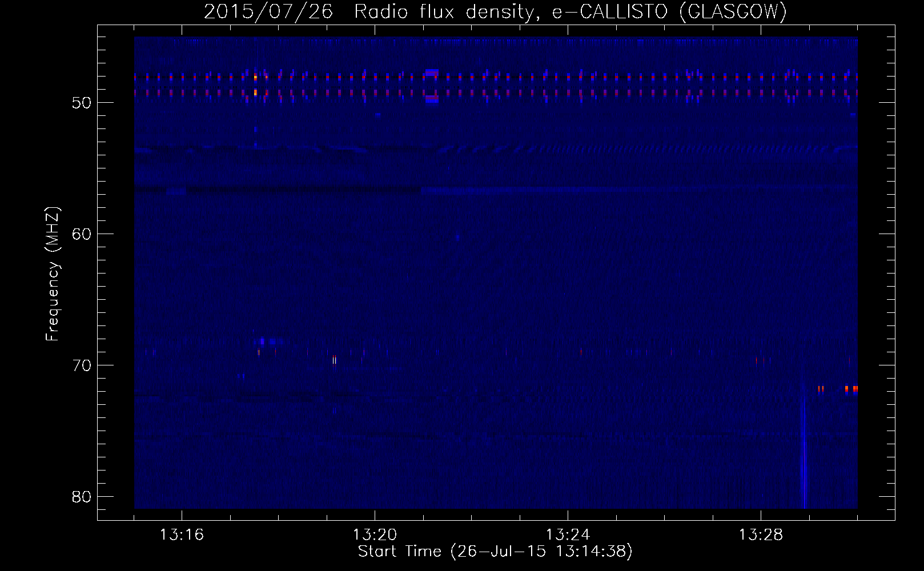The image size is (924, 571).
Task: Click the bright red burst near 72 MHz
Action: [851, 389]
